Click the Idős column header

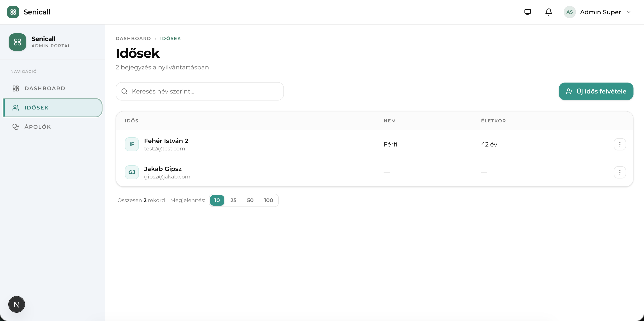click(x=131, y=121)
